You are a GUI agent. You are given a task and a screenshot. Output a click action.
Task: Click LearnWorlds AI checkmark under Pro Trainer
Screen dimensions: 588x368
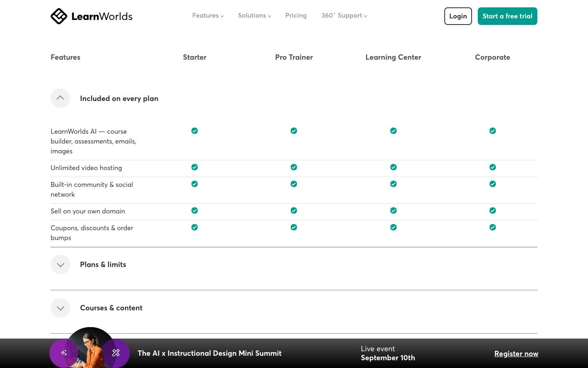click(294, 131)
